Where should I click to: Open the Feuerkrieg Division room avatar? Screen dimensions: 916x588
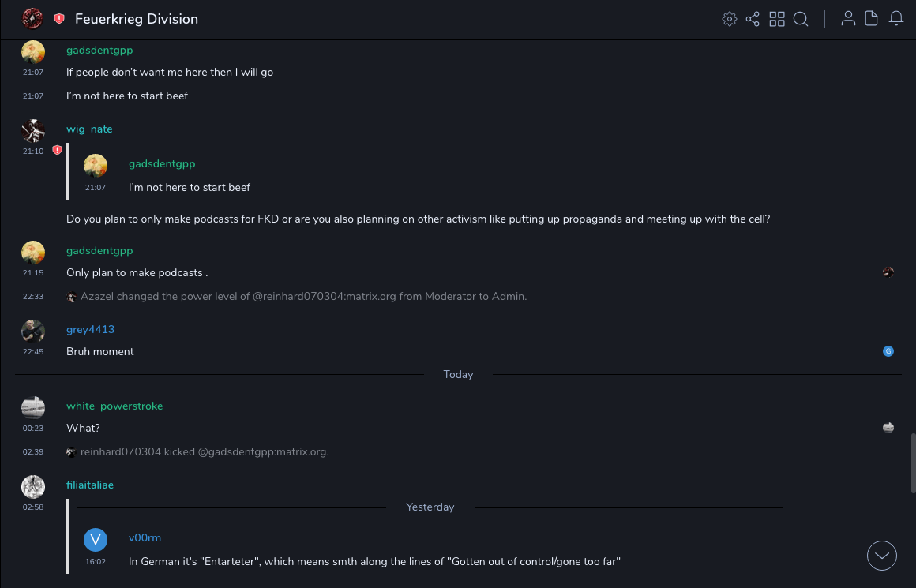32,18
